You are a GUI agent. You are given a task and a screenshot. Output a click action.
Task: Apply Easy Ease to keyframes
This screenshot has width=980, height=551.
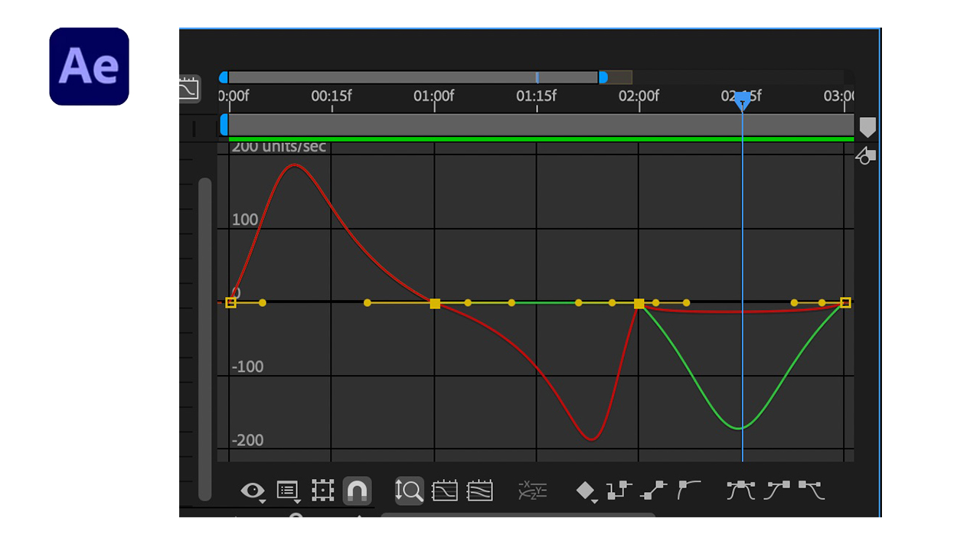click(741, 491)
